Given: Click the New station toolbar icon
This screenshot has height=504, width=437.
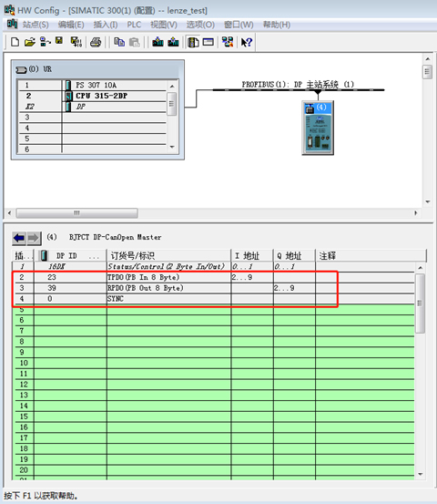Looking at the screenshot, I should (15, 42).
